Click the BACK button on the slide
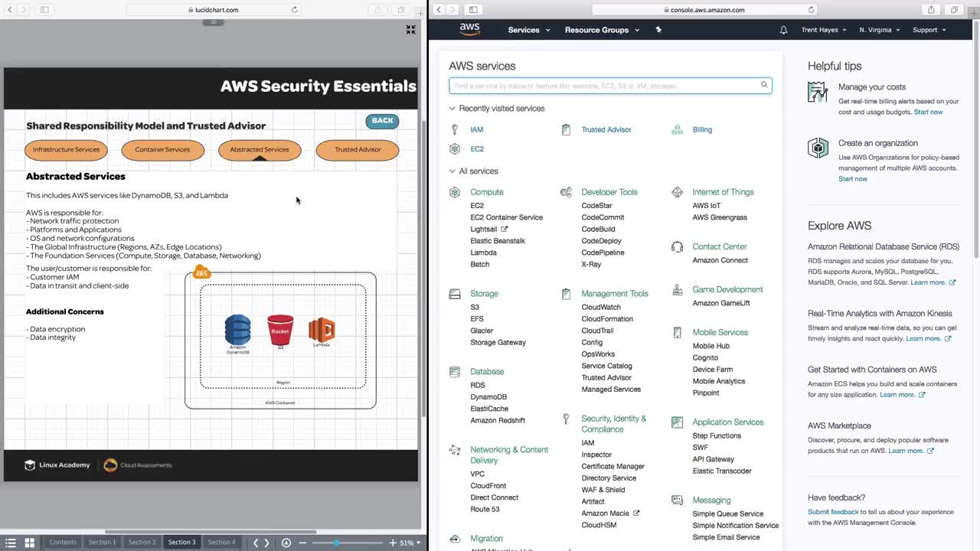 [382, 121]
